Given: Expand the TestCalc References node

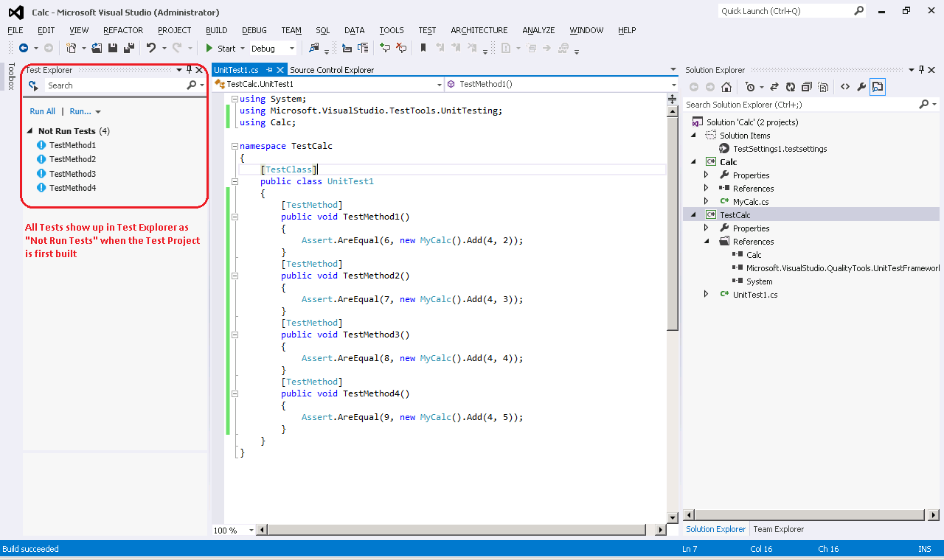Looking at the screenshot, I should (x=706, y=241).
